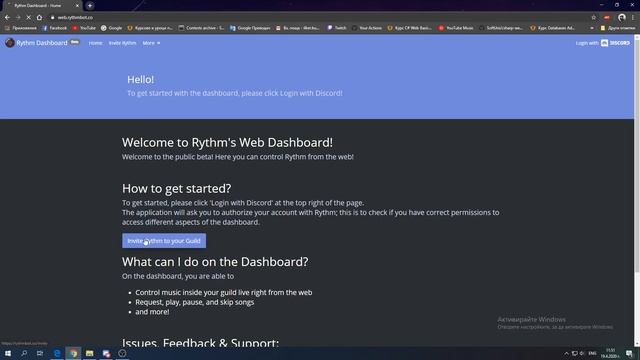640x360 pixels.
Task: Click the red extension icon
Action: (x=607, y=18)
